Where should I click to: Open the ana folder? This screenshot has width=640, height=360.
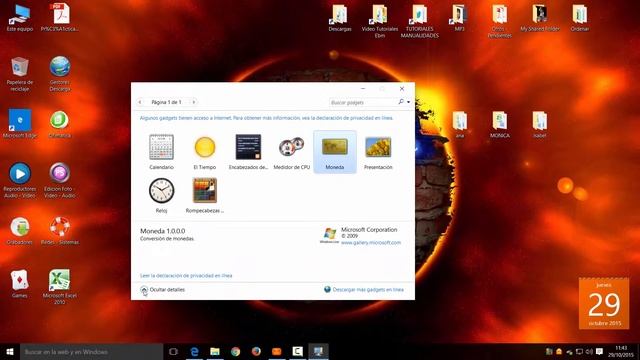(460, 124)
